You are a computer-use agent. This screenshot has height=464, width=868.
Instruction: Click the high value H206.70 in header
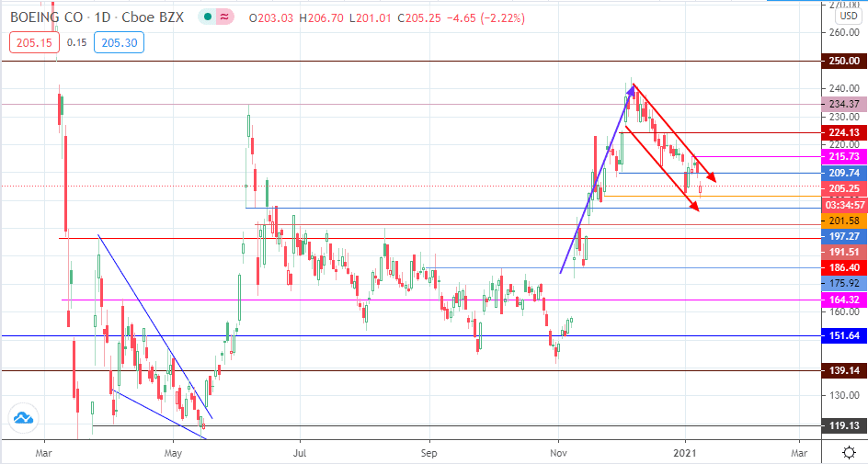coord(322,17)
